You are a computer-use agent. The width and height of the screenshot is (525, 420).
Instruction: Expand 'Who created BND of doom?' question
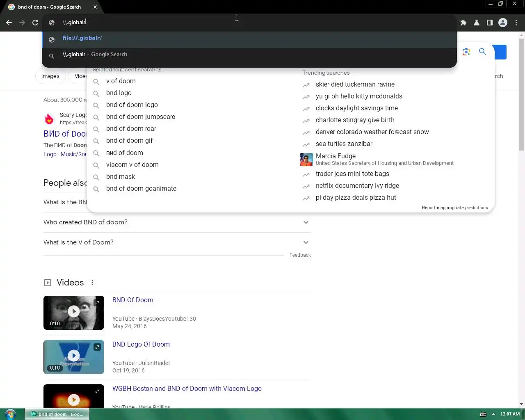[177, 222]
